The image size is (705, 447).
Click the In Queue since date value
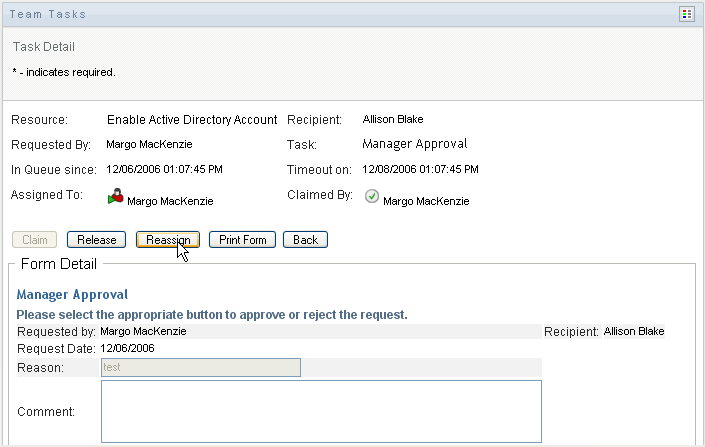tap(164, 169)
